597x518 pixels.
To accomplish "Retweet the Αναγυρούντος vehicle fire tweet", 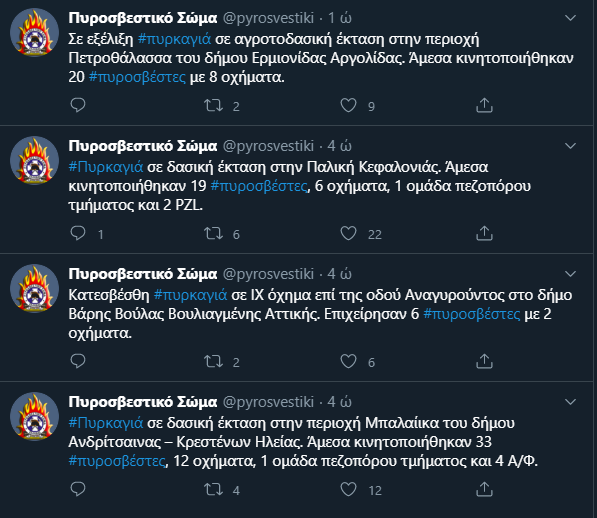I will point(213,361).
